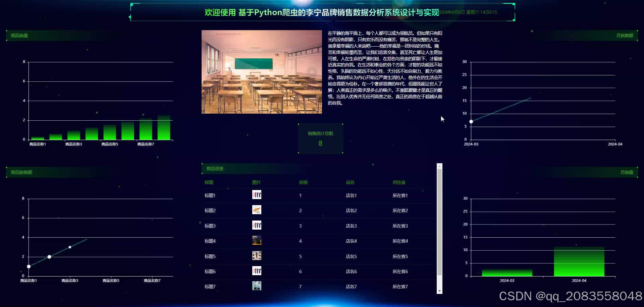Click the 商品名称5 axis label in 商品销售额 chart
This screenshot has height=307, width=644.
tap(111, 281)
